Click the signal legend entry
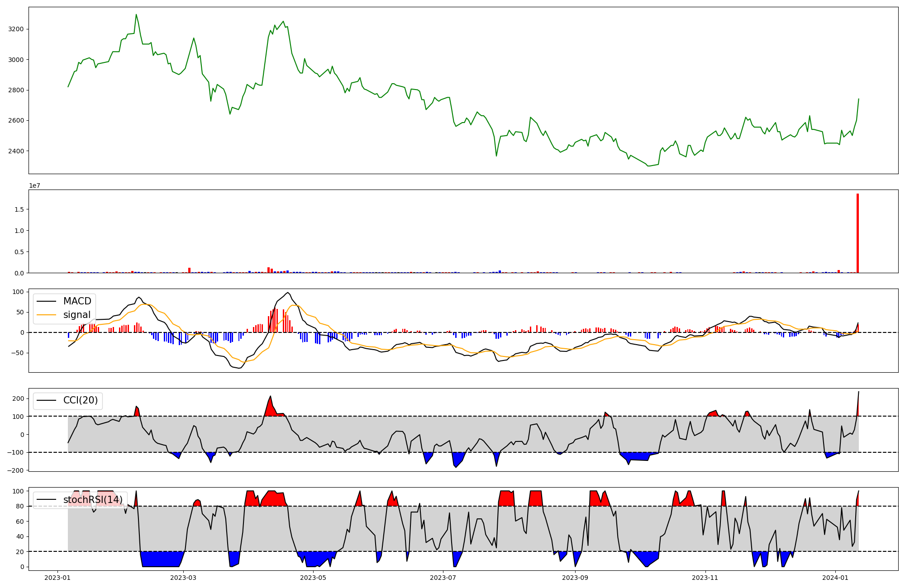Viewport: 905px width, 588px height. click(x=76, y=315)
